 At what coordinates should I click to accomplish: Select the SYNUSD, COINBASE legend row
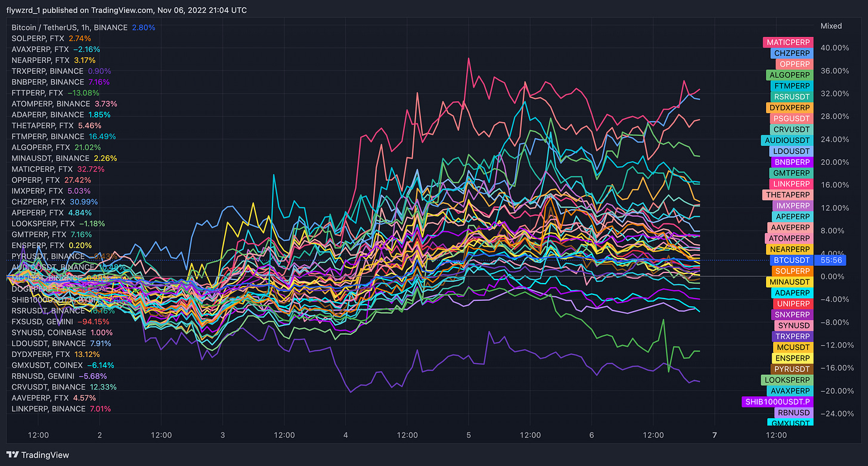(x=62, y=333)
